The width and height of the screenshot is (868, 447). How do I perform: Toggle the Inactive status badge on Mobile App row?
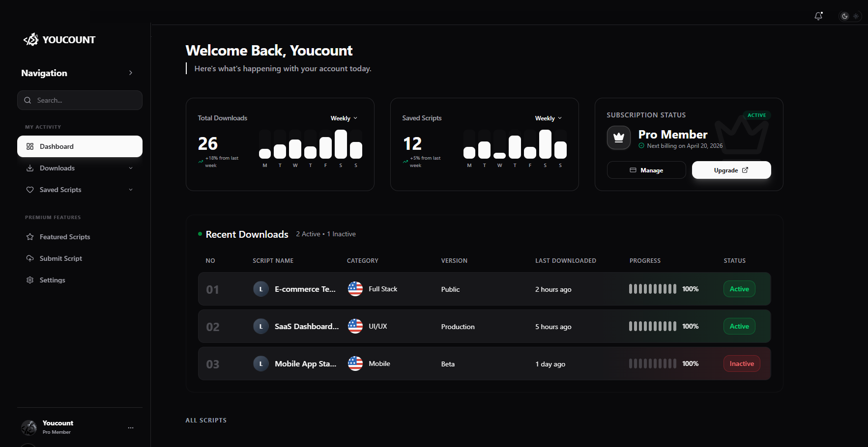pyautogui.click(x=741, y=363)
